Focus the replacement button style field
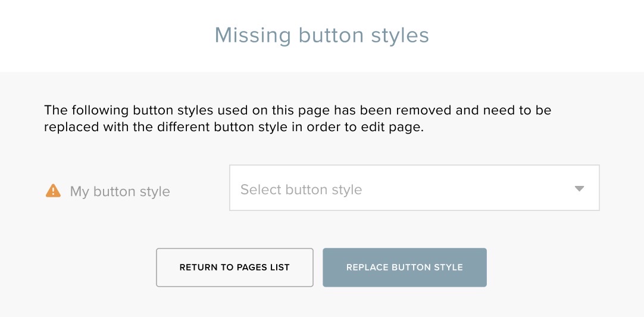Image resolution: width=644 pixels, height=317 pixels. [x=414, y=188]
